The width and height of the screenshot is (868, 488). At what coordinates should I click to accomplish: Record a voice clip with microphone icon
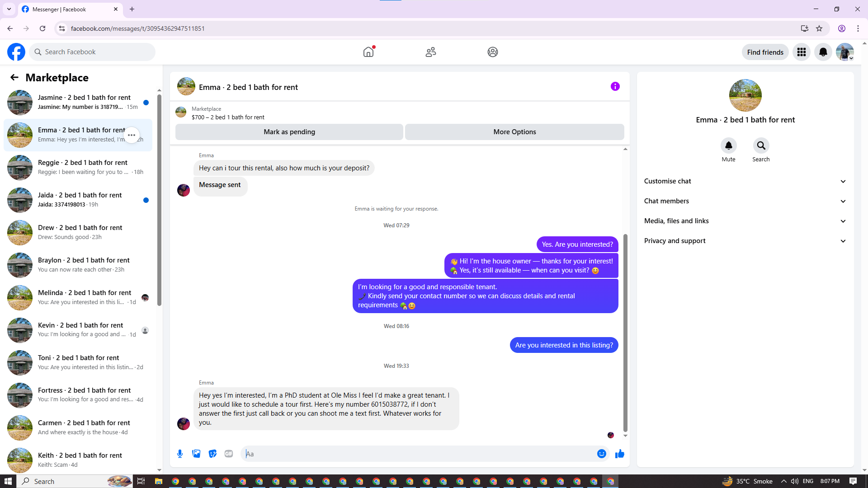click(180, 454)
